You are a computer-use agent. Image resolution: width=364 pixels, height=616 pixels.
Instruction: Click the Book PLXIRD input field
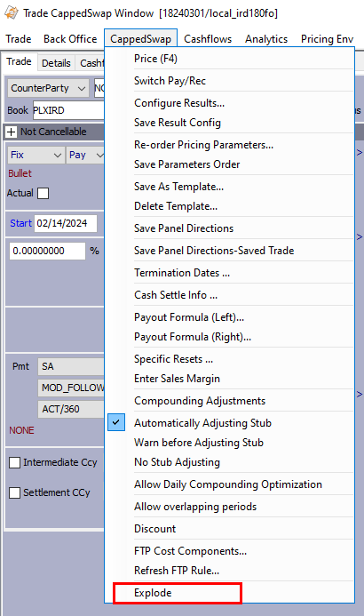point(68,110)
